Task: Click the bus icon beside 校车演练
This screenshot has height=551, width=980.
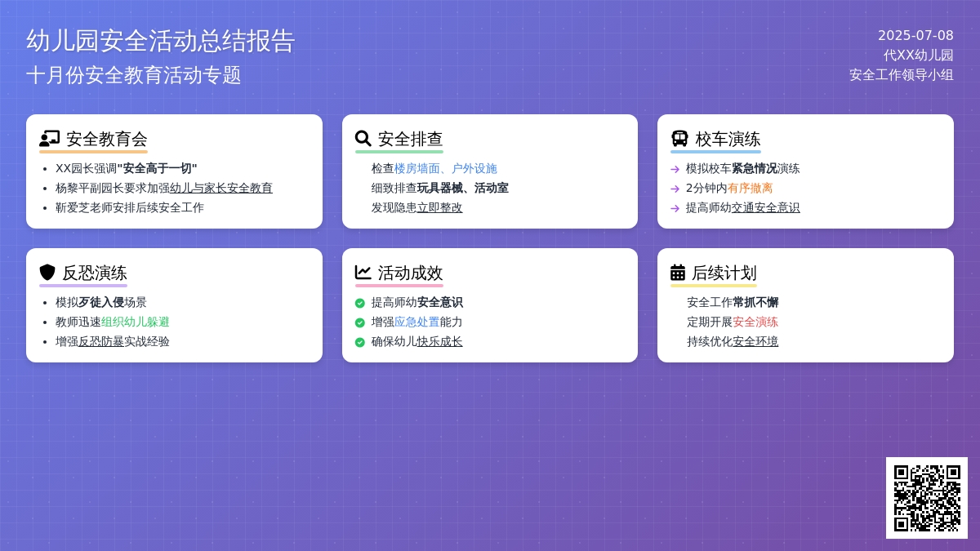Action: (x=679, y=139)
